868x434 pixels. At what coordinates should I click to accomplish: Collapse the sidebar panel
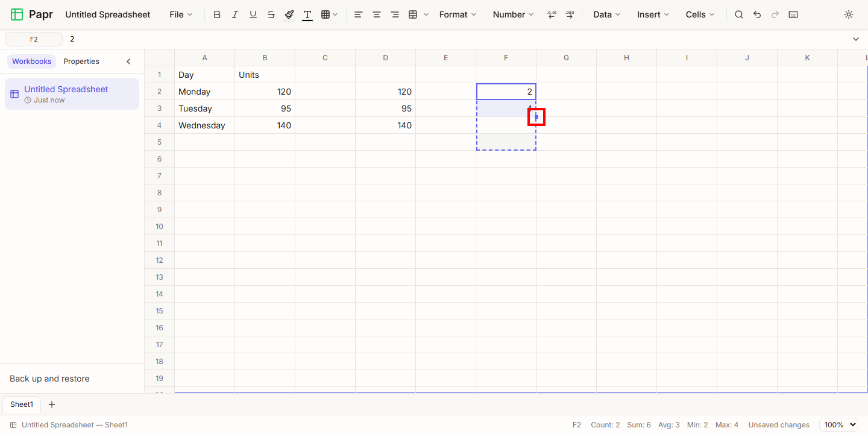(x=128, y=61)
